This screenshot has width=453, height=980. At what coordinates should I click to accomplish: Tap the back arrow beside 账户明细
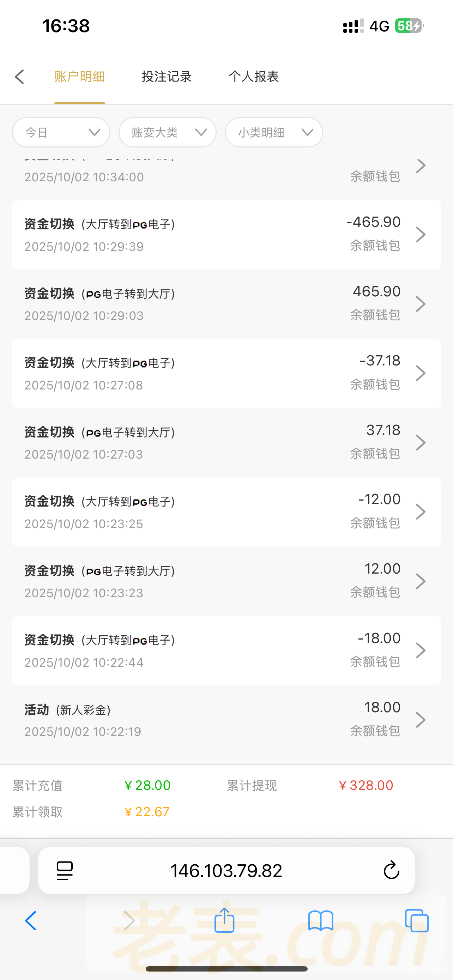20,77
